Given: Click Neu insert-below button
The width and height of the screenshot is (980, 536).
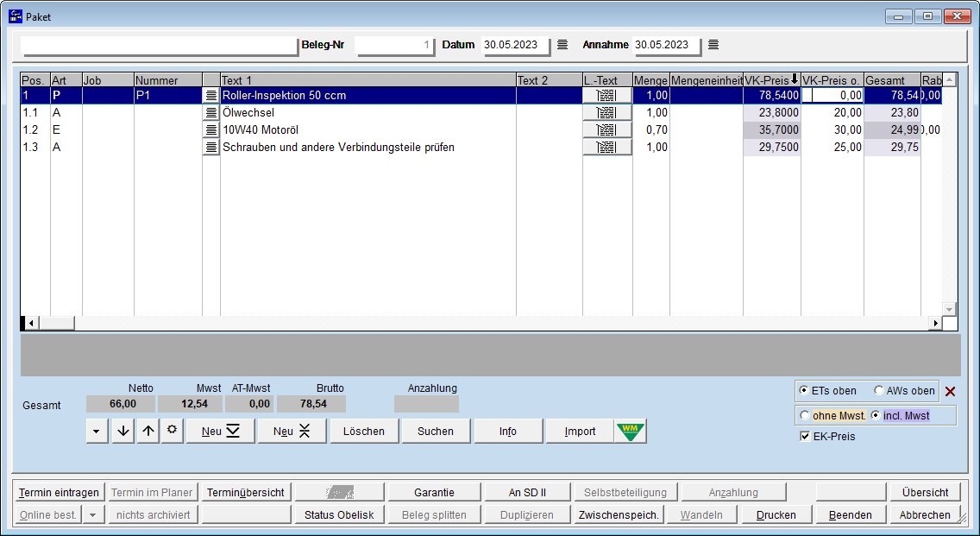Looking at the screenshot, I should coord(220,431).
